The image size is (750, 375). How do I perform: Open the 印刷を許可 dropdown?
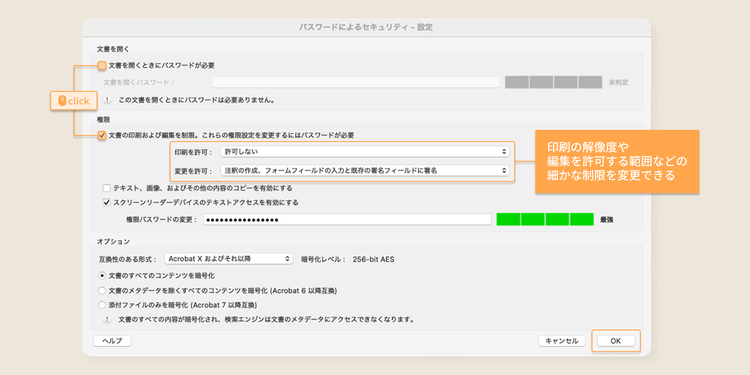tap(365, 152)
